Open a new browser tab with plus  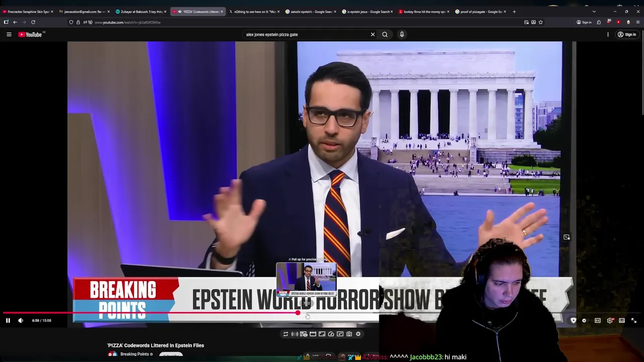click(x=514, y=12)
